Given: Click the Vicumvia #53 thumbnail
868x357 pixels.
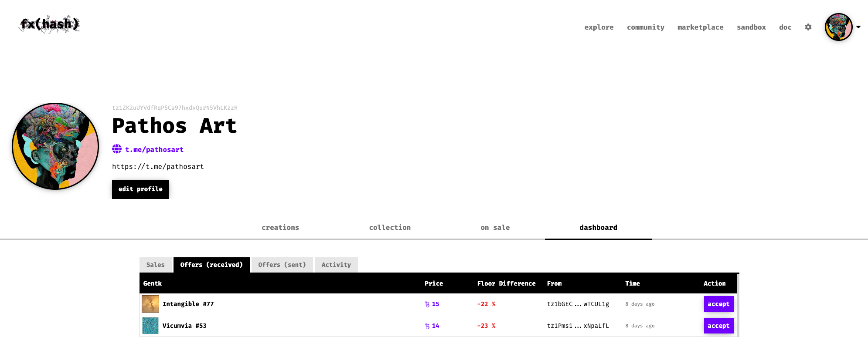Looking at the screenshot, I should pos(150,326).
